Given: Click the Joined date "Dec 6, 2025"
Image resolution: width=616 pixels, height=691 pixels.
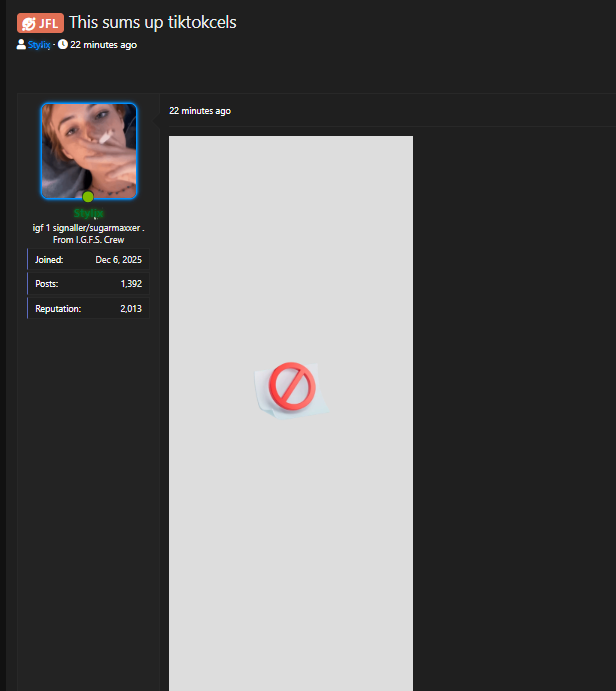Looking at the screenshot, I should 119,260.
